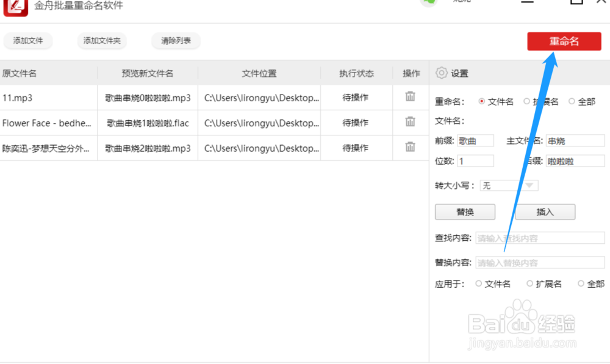
Task: Click the 插入 button
Action: pyautogui.click(x=545, y=212)
